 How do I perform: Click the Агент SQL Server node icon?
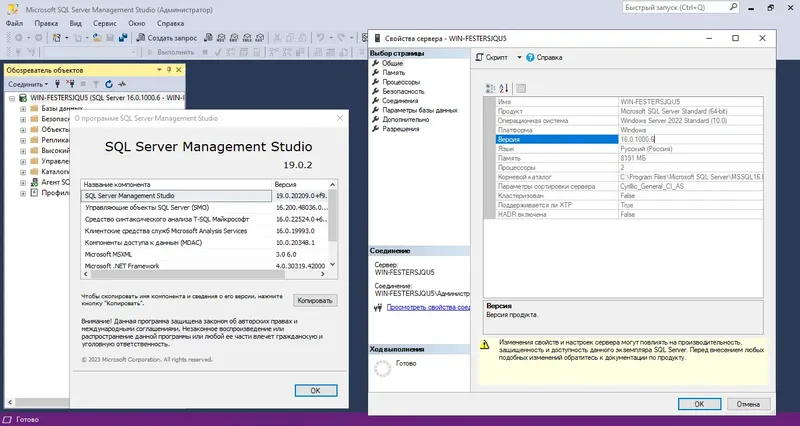click(34, 182)
